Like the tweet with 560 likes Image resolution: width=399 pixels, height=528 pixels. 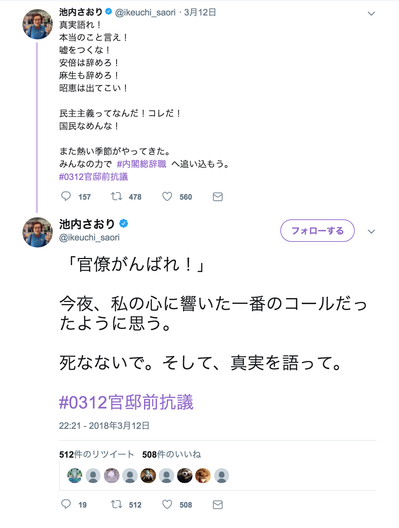pos(167,196)
